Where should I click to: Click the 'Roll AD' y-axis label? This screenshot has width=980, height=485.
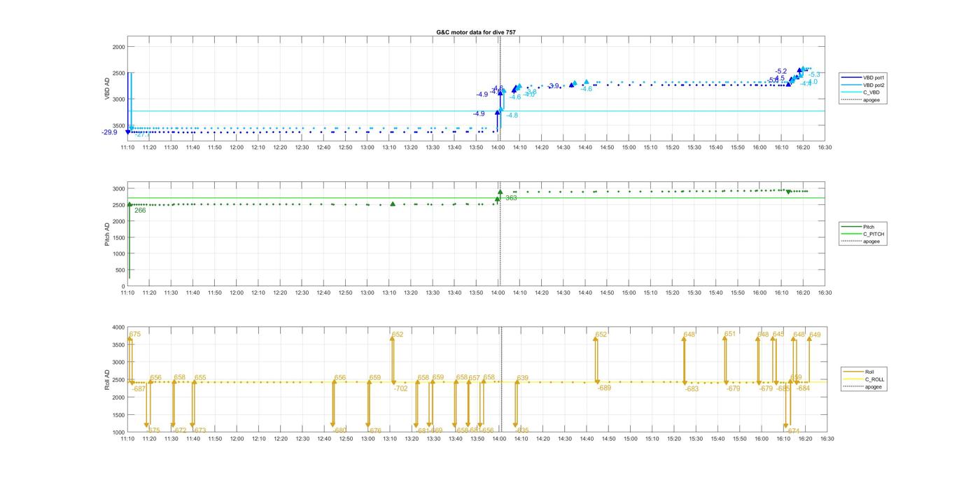coord(108,379)
